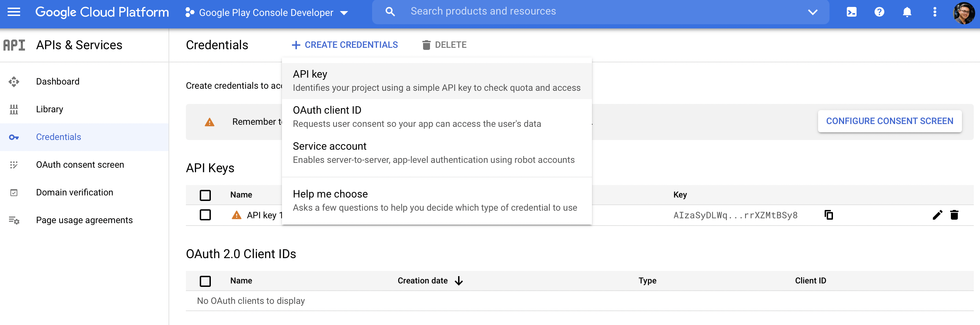Toggle the API Keys select-all checkbox

[x=205, y=195]
